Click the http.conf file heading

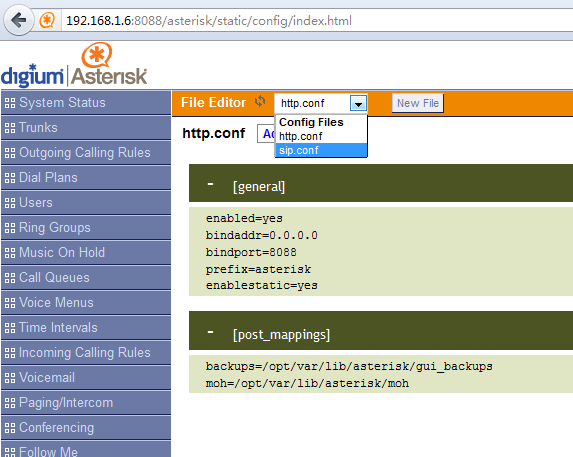tap(213, 133)
